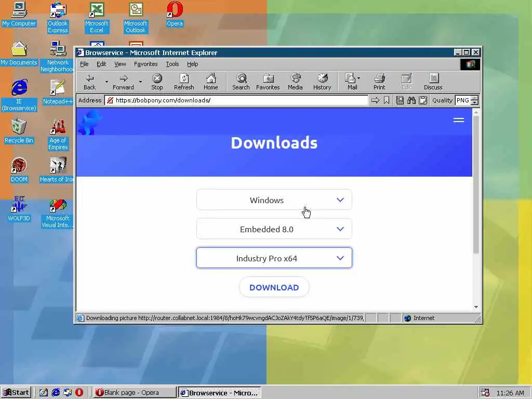This screenshot has width=532, height=399.
Task: Expand the Windows dropdown
Action: (x=274, y=200)
